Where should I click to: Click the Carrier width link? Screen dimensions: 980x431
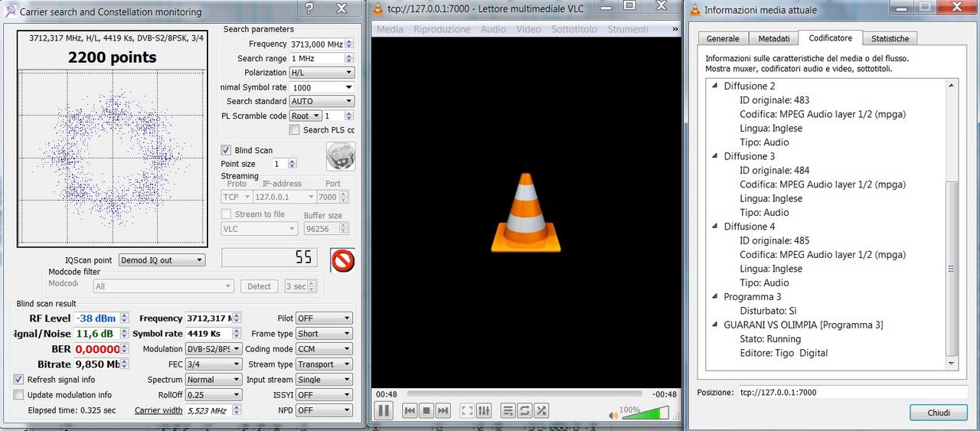[x=158, y=410]
